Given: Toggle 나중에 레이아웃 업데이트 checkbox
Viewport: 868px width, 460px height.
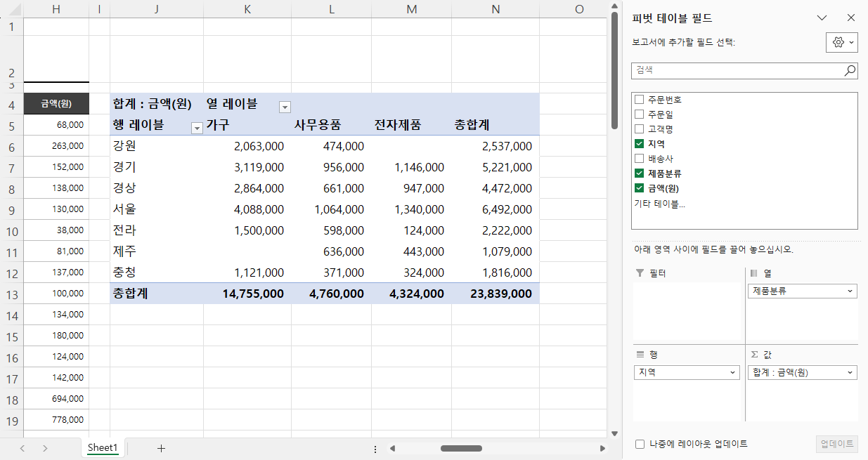Looking at the screenshot, I should (x=640, y=444).
